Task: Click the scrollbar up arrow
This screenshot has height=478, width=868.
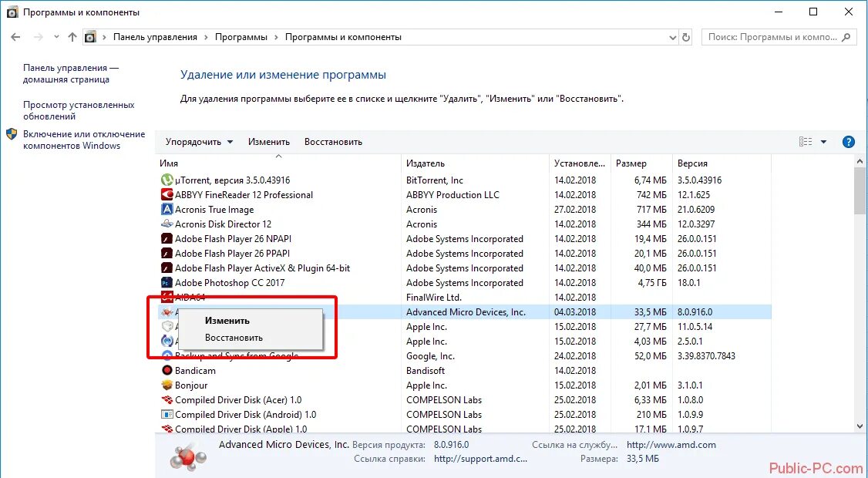Action: [860, 161]
